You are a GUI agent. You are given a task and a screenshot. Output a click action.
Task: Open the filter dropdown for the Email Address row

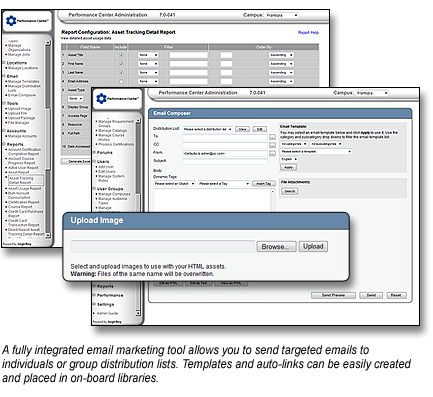tap(148, 81)
